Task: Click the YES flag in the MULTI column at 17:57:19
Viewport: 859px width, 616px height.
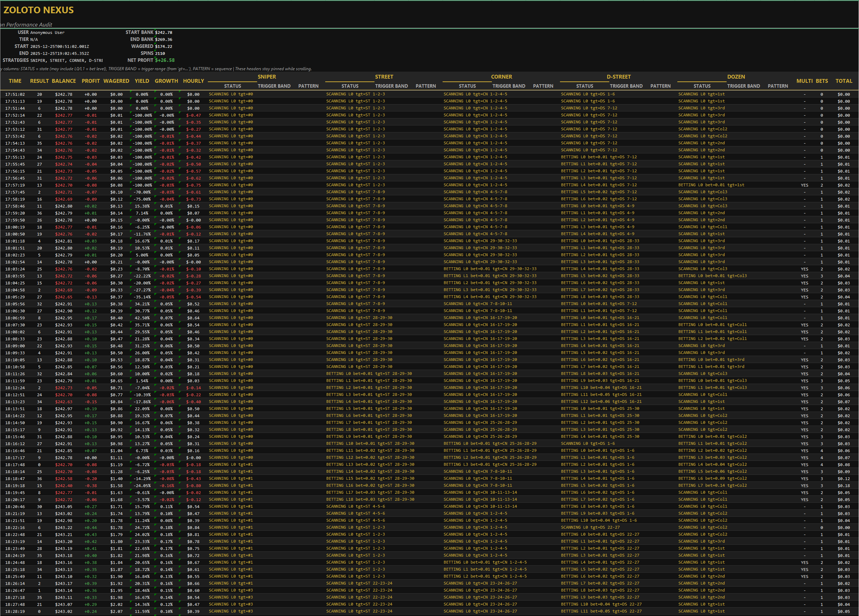Action: [805, 185]
